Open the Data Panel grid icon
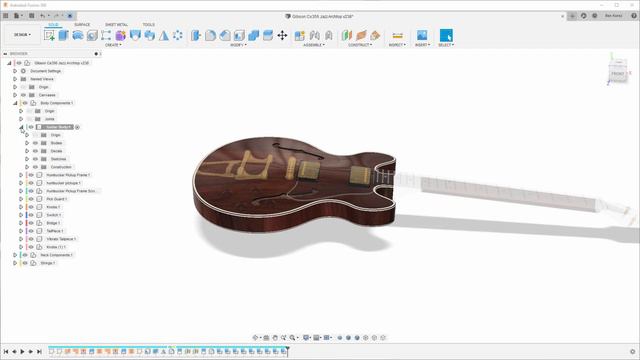 click(6, 16)
